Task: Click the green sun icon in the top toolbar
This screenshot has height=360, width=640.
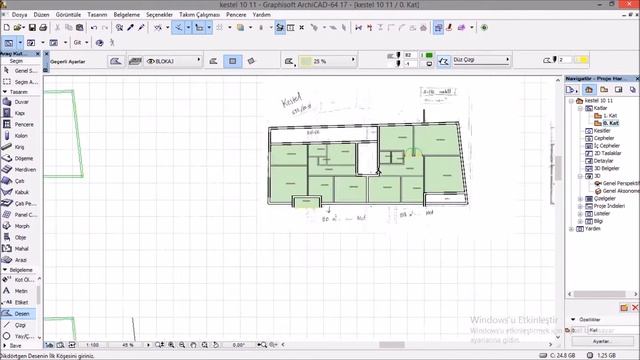Action: click(x=484, y=28)
